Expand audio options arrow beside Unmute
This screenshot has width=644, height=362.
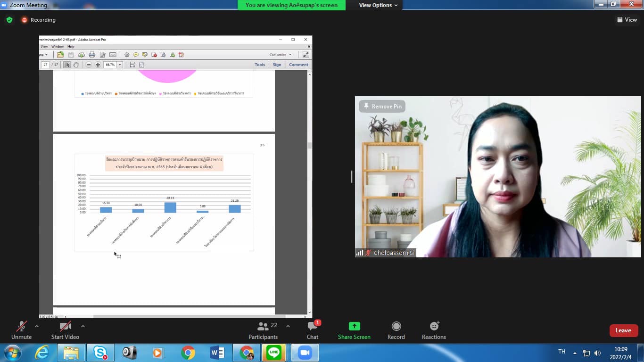click(x=37, y=326)
